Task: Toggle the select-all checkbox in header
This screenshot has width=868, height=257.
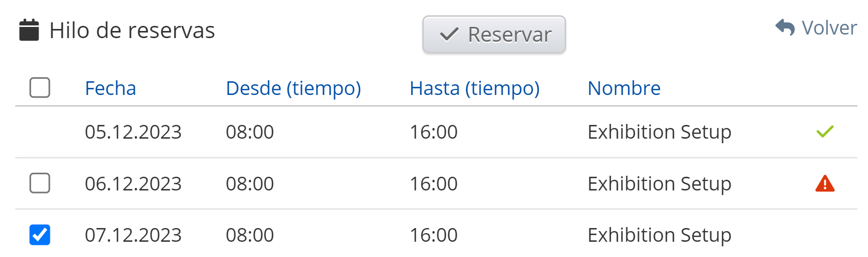Action: [40, 87]
